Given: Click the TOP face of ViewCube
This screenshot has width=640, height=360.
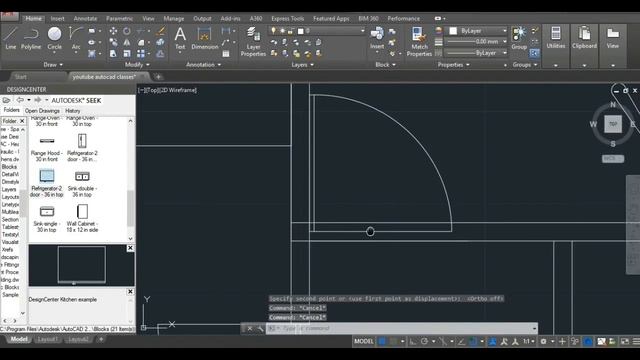Looking at the screenshot, I should 613,124.
